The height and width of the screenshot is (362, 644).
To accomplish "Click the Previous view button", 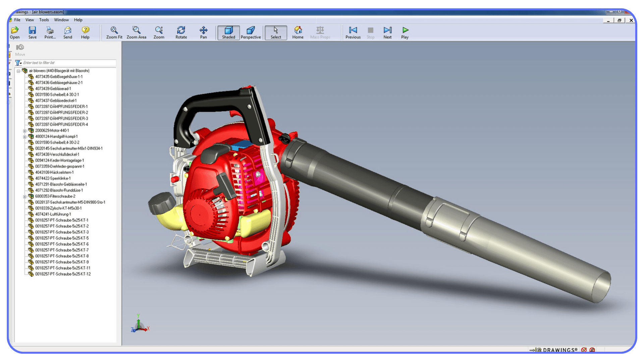I will [x=353, y=32].
